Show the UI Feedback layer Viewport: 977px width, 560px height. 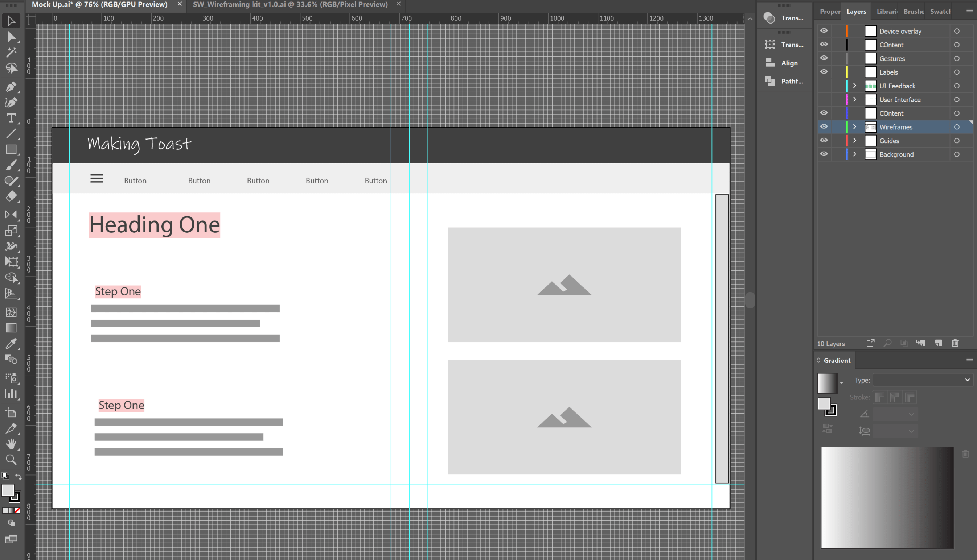point(824,86)
